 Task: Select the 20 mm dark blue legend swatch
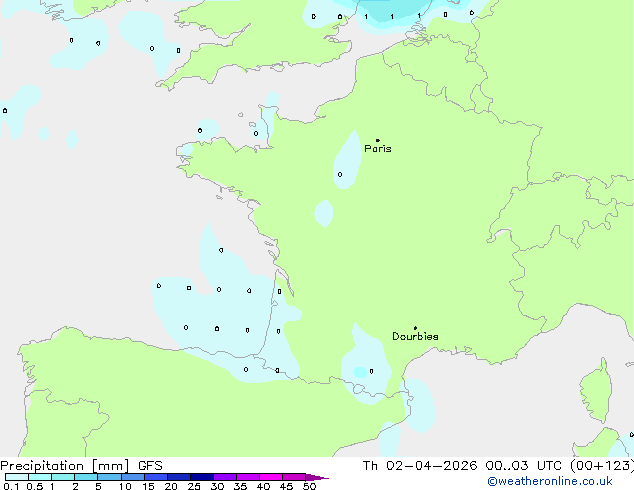[x=179, y=477]
